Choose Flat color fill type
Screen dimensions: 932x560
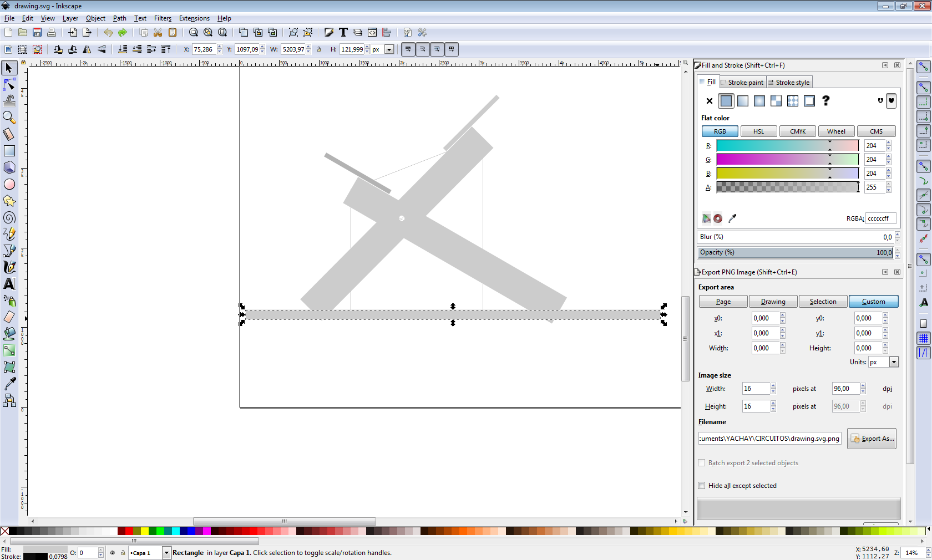(x=726, y=101)
